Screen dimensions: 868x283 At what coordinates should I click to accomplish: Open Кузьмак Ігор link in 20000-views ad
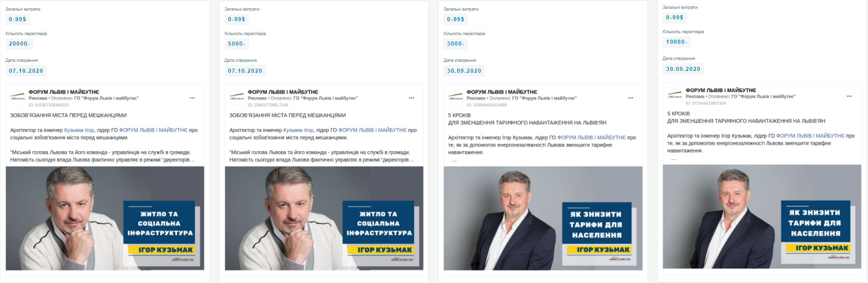coord(79,130)
